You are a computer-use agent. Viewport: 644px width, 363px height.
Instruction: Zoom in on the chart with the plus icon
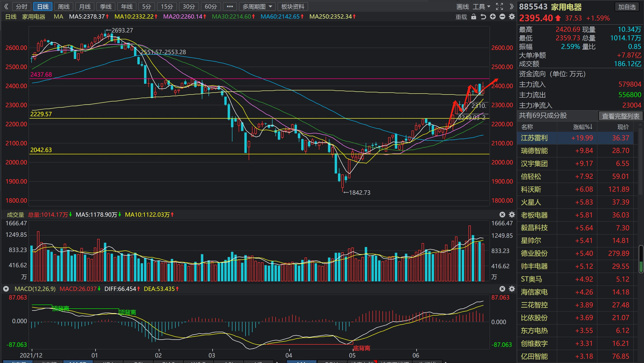coord(493,17)
